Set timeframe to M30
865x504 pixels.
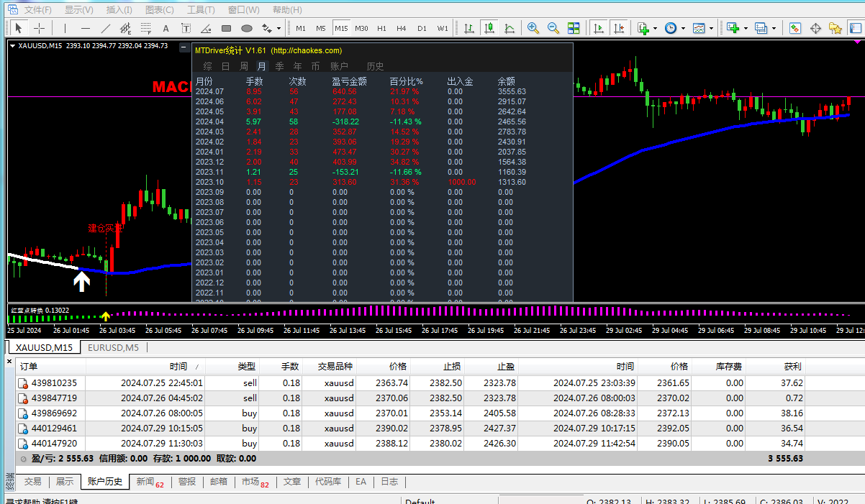361,28
